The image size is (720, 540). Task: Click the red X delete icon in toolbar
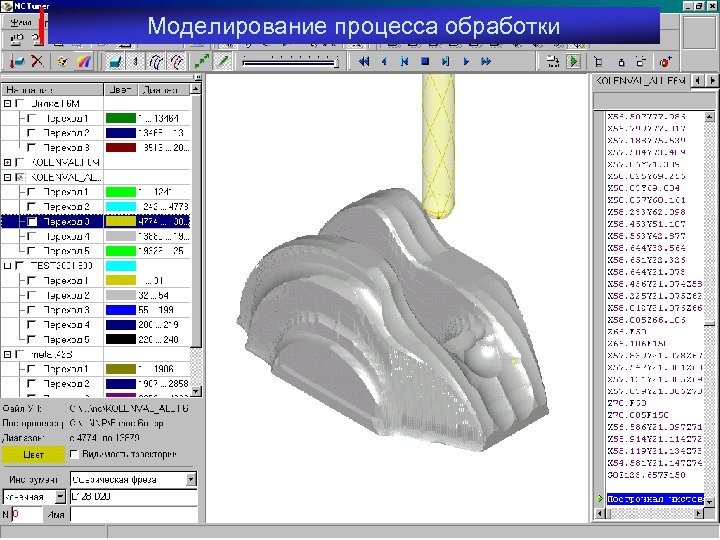click(x=38, y=61)
